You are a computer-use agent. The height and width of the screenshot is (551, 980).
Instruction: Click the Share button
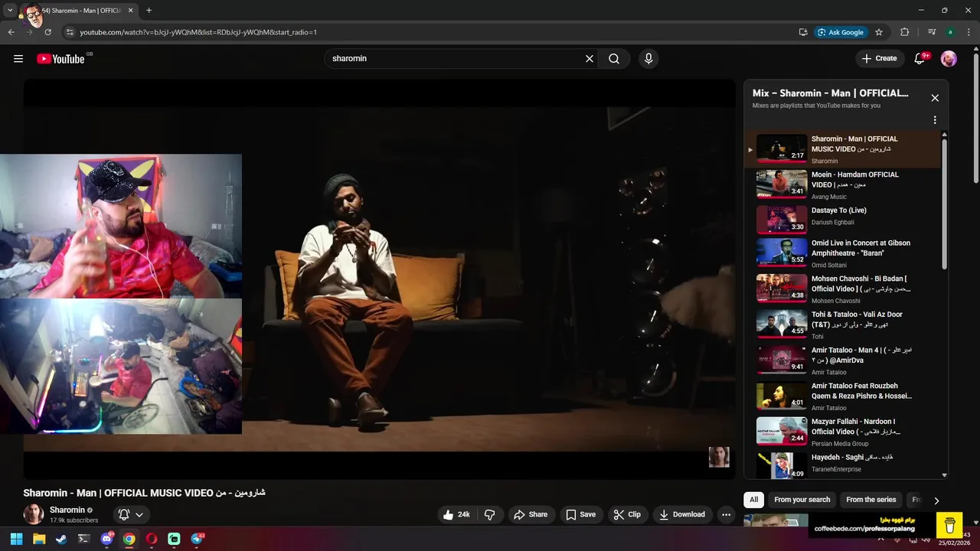(x=531, y=515)
